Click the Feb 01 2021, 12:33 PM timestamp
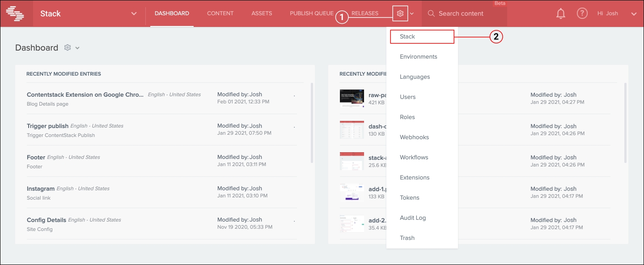This screenshot has width=644, height=265. coord(243,102)
